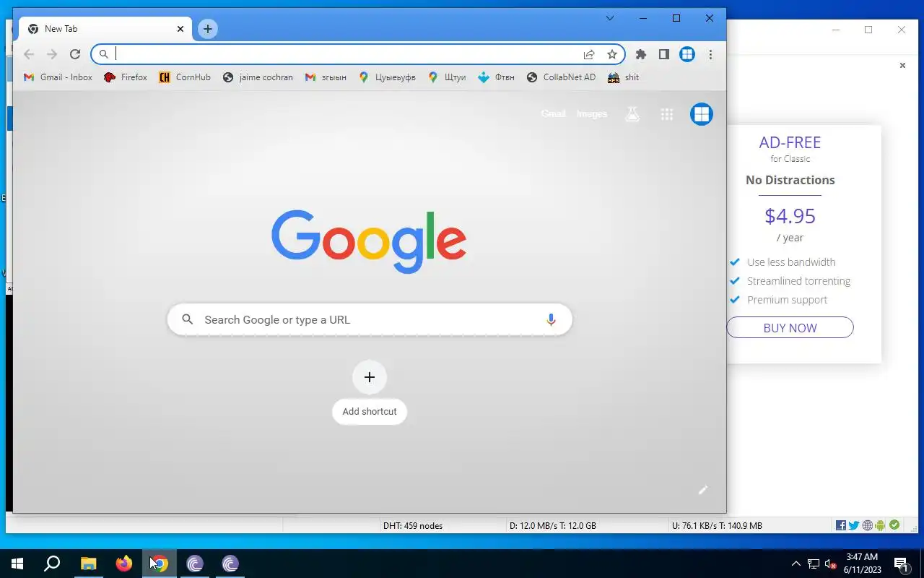This screenshot has width=924, height=578.
Task: Open the Щтуи bookmark
Action: pos(447,77)
